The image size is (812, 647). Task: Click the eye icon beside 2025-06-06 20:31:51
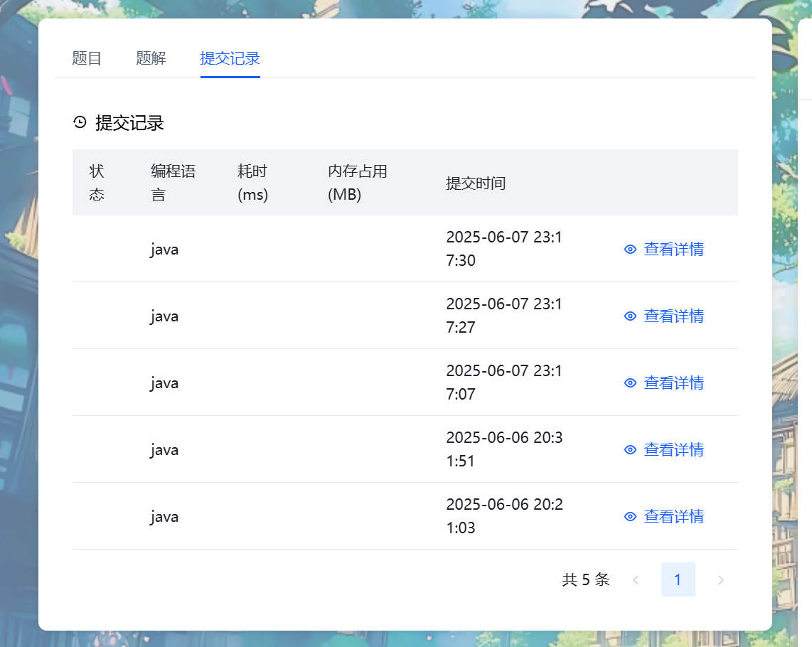click(630, 449)
